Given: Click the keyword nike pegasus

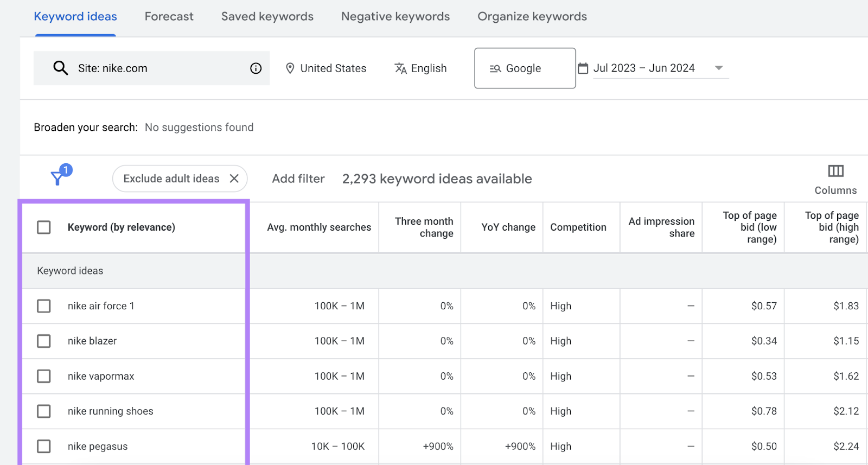Looking at the screenshot, I should pos(98,447).
